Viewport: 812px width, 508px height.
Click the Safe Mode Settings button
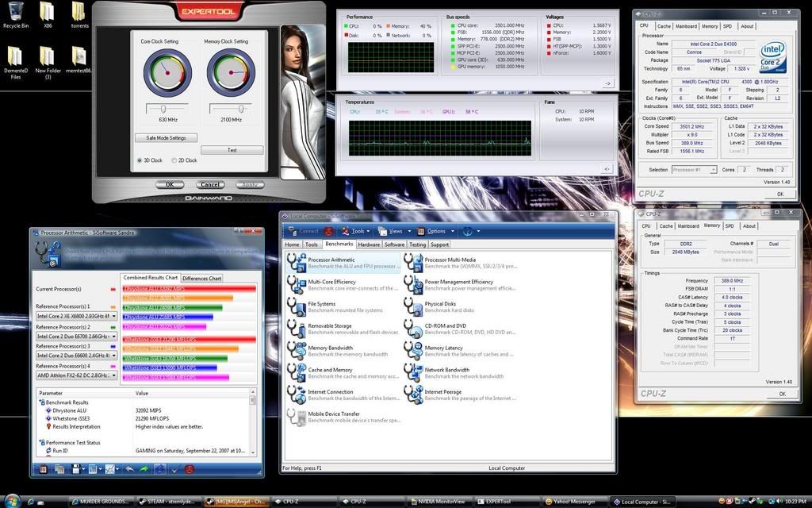[x=166, y=138]
